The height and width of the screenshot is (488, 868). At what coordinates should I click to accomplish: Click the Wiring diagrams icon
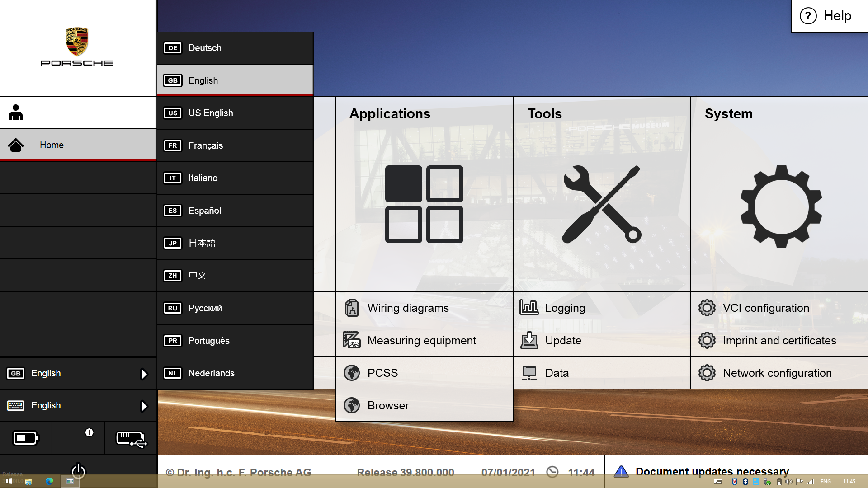pos(352,308)
